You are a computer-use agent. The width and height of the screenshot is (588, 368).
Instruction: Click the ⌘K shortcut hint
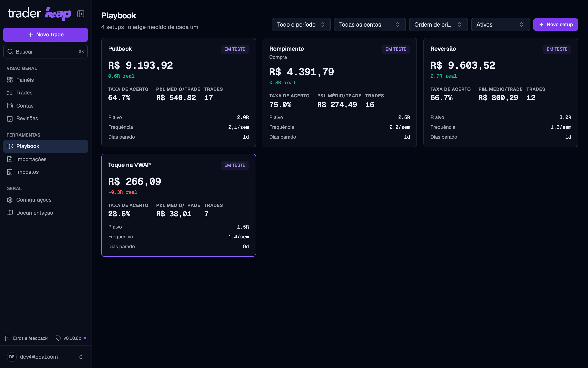pyautogui.click(x=81, y=52)
